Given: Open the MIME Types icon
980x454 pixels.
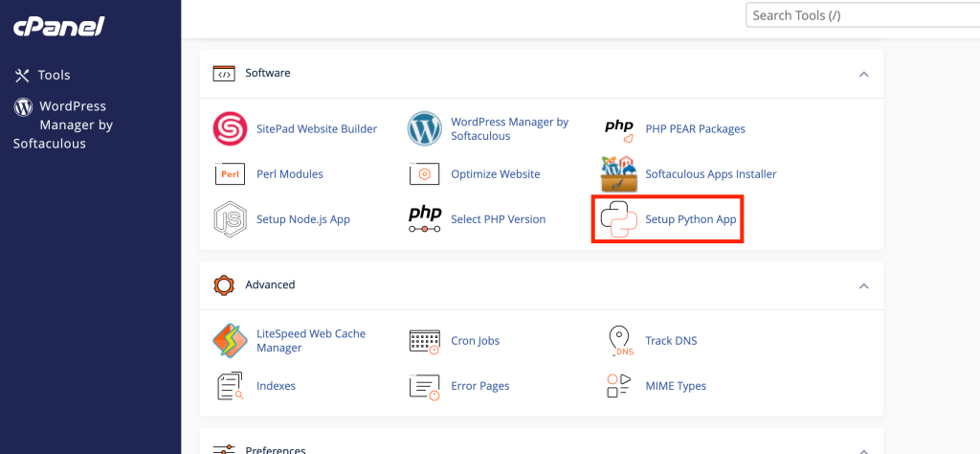Looking at the screenshot, I should pos(618,386).
